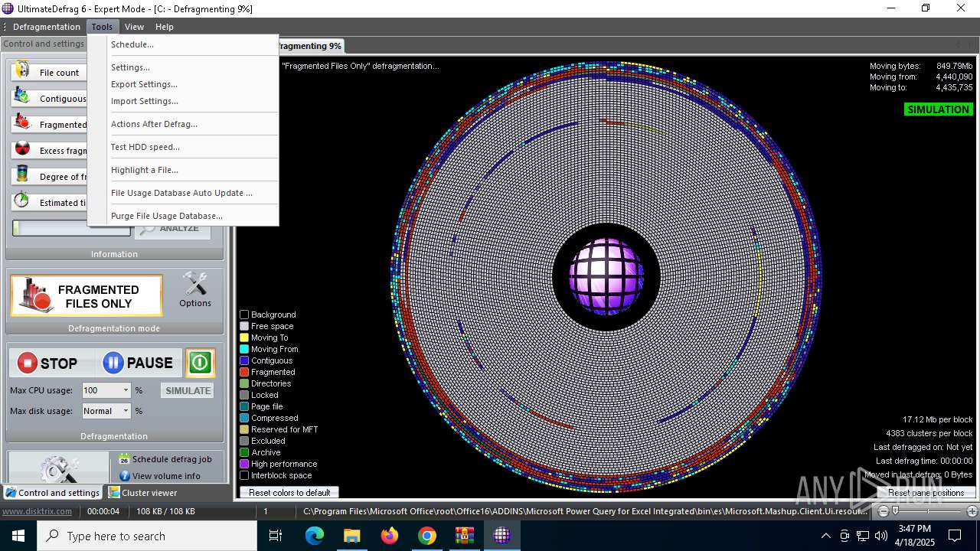Switch to Cluster viewer tab

(142, 493)
